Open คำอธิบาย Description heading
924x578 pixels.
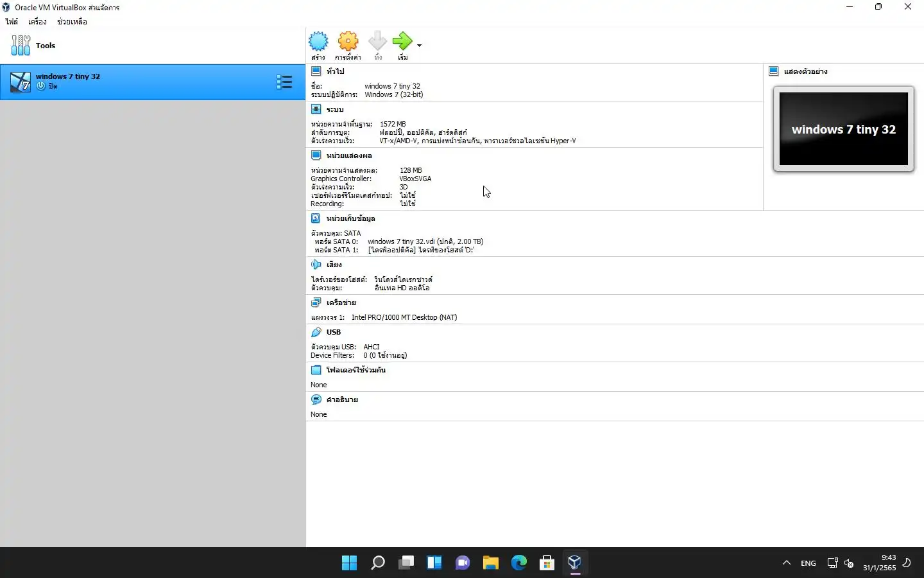pos(342,399)
